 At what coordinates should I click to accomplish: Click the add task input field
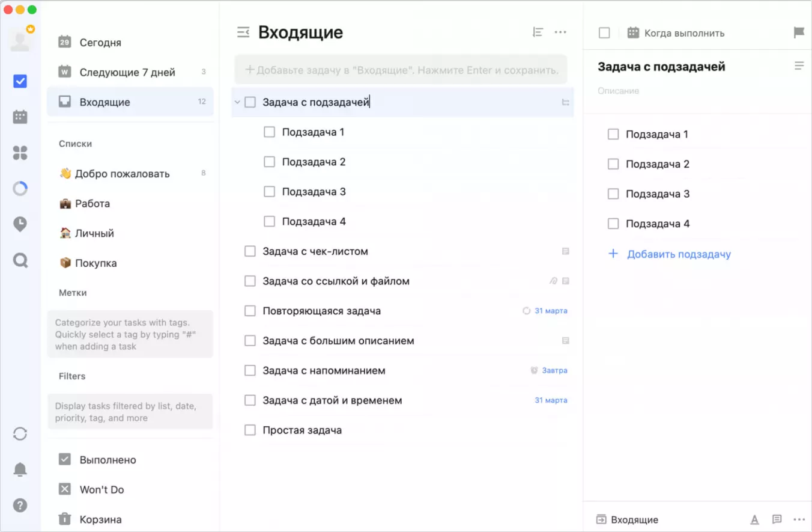point(401,70)
